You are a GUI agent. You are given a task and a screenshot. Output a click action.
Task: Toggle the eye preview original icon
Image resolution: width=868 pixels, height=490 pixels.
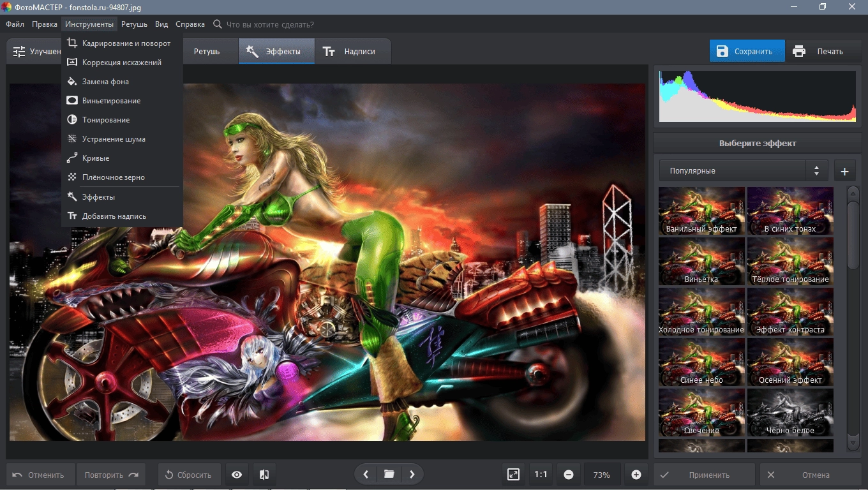(237, 475)
